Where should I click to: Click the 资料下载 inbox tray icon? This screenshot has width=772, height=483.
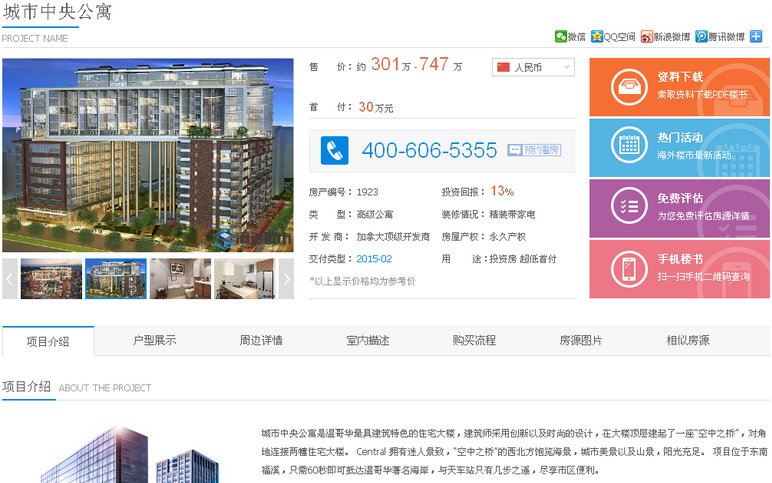pos(629,87)
